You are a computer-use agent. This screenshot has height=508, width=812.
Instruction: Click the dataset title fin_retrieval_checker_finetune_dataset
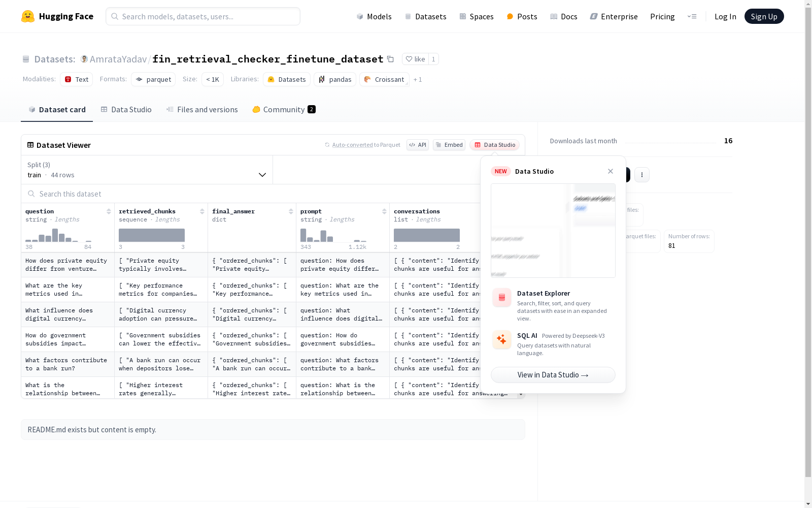(x=268, y=59)
